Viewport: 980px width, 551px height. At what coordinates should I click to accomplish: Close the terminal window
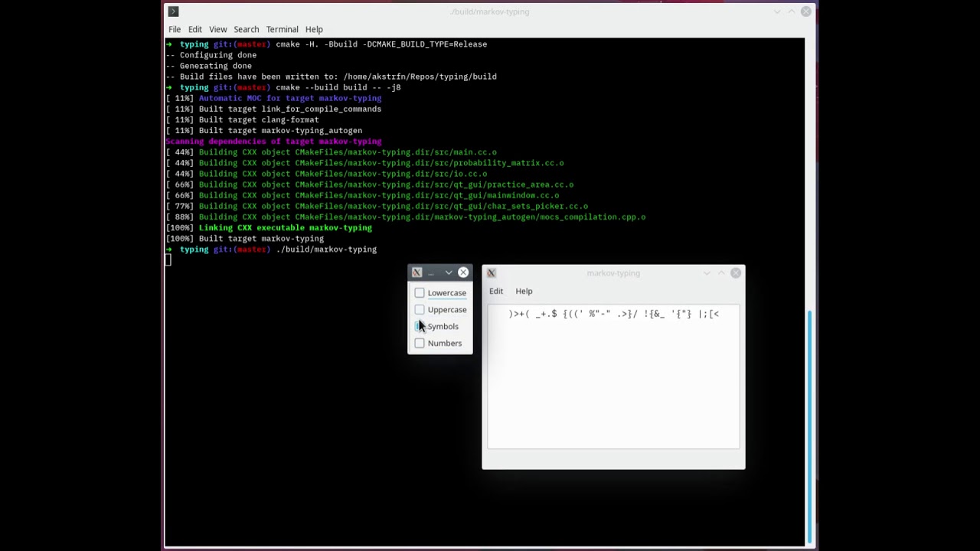point(806,11)
